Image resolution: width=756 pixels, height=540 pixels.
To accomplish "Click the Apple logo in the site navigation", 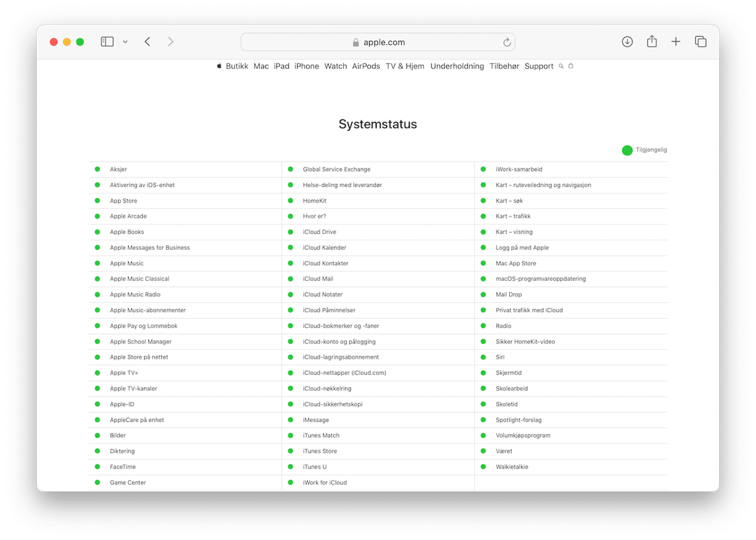I will tap(219, 66).
